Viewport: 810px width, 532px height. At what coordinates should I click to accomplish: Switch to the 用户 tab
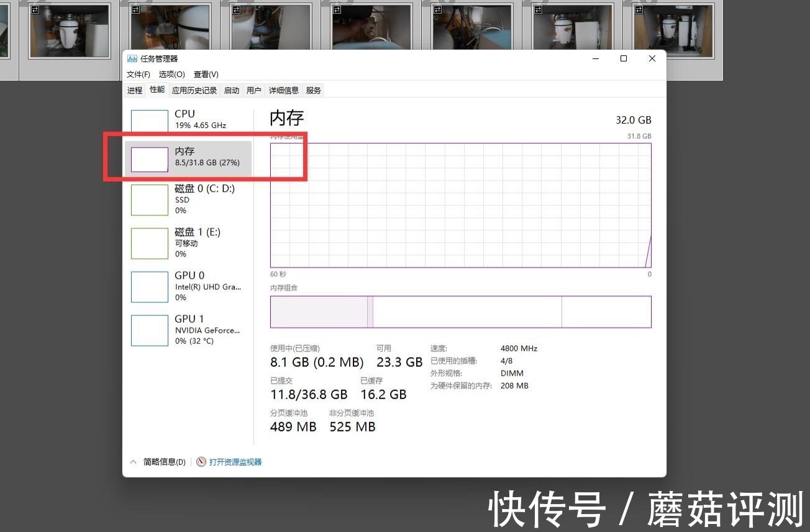pyautogui.click(x=254, y=91)
